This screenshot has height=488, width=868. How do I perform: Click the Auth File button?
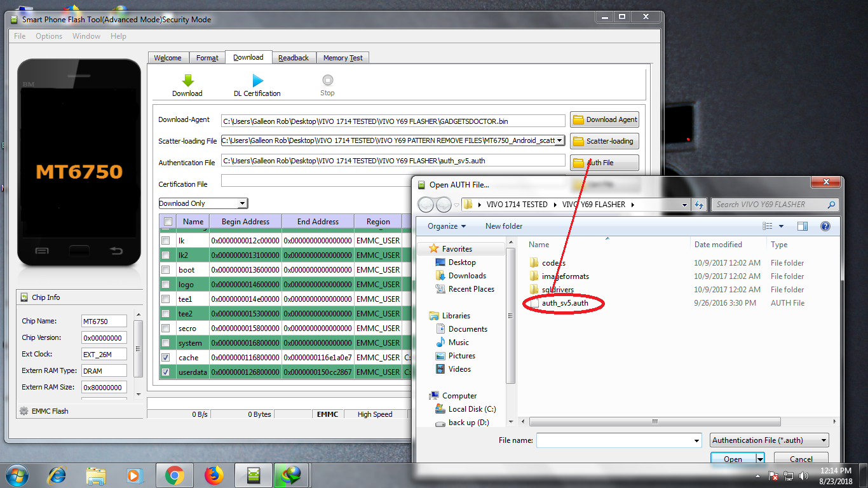click(x=604, y=163)
